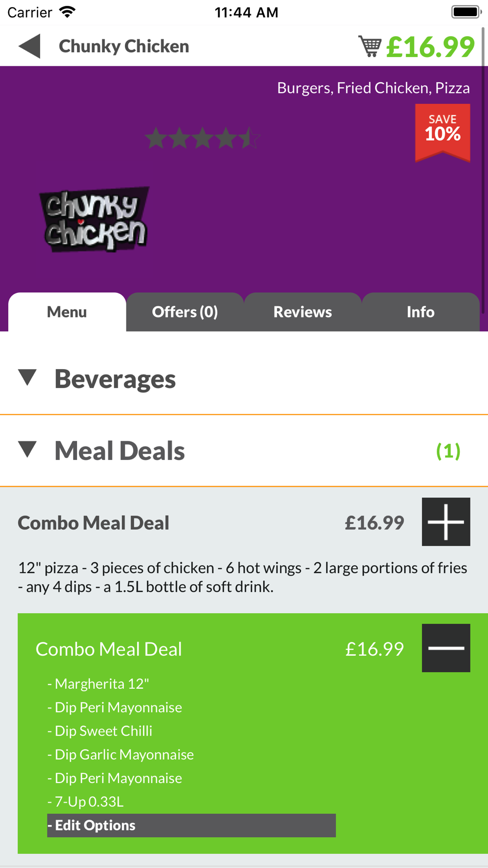Open the shopping cart icon
The height and width of the screenshot is (868, 488).
[x=370, y=46]
